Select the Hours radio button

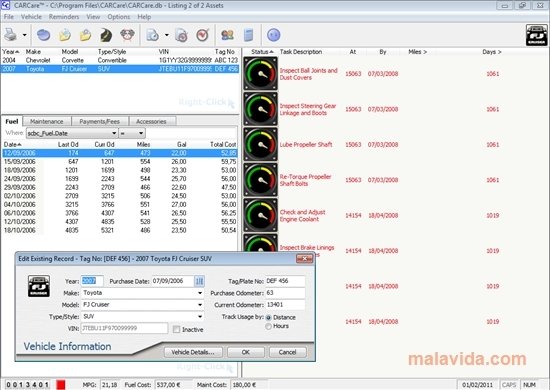coord(269,326)
